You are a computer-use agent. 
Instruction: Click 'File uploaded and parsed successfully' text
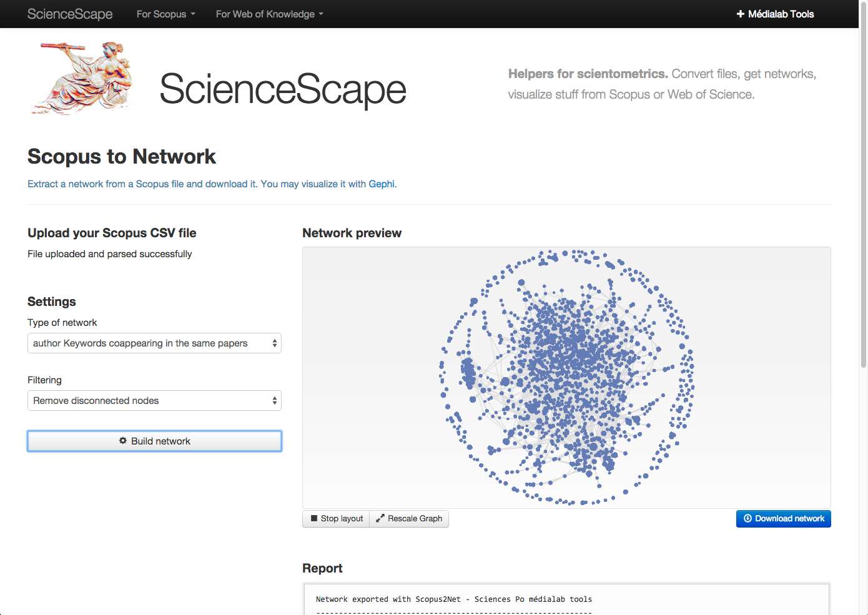point(110,253)
